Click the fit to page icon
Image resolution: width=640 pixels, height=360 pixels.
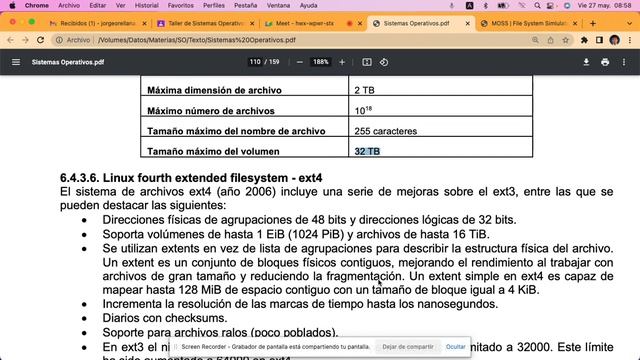[367, 62]
